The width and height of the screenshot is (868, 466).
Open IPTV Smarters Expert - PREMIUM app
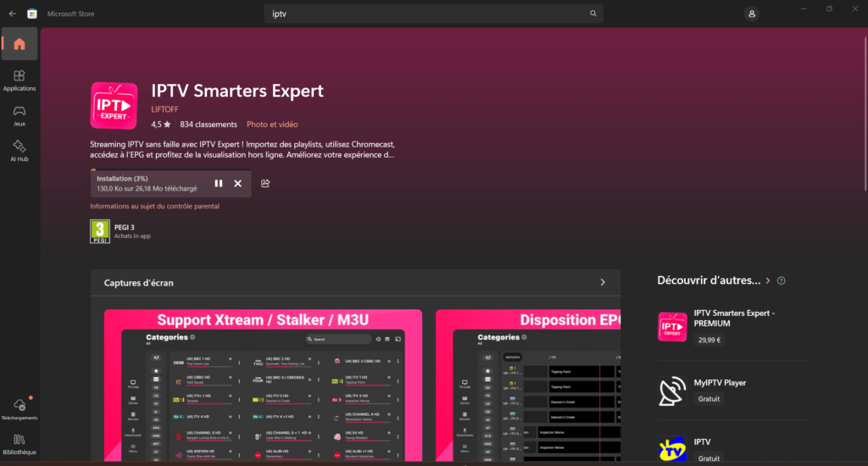click(733, 326)
